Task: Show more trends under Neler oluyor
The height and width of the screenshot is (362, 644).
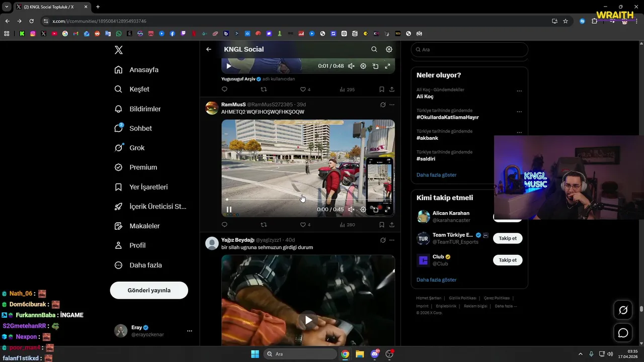Action: tap(436, 175)
